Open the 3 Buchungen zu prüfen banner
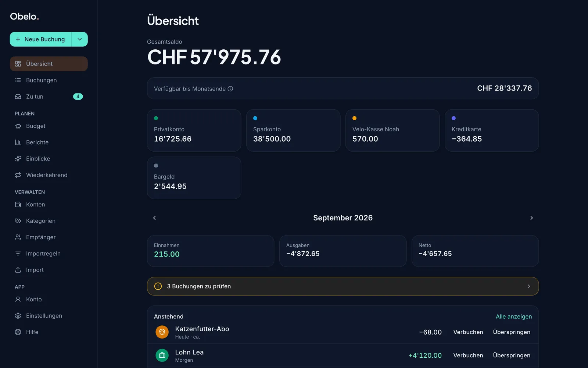 click(343, 286)
